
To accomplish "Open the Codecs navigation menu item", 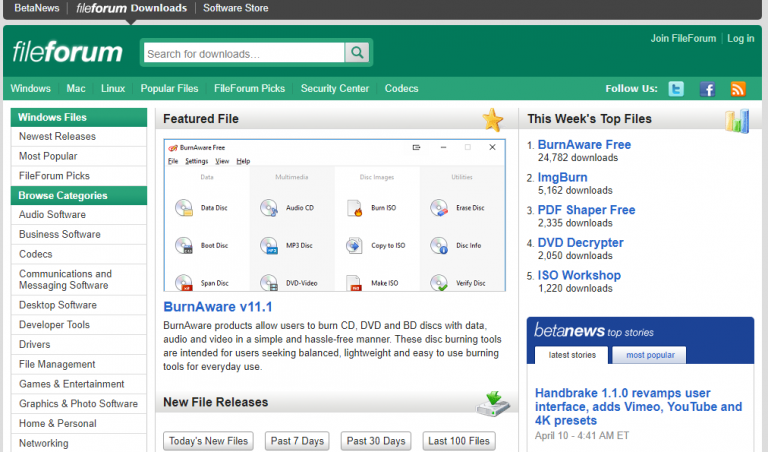I will coord(401,88).
